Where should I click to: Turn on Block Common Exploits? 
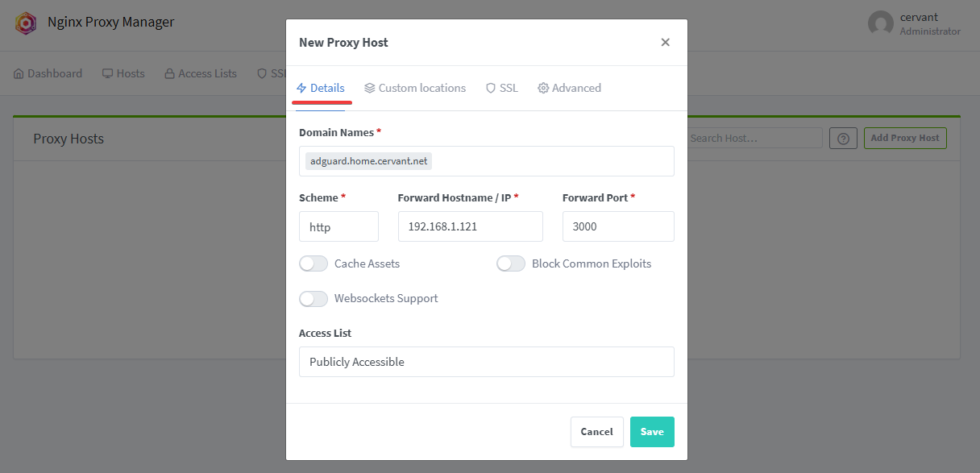point(511,263)
